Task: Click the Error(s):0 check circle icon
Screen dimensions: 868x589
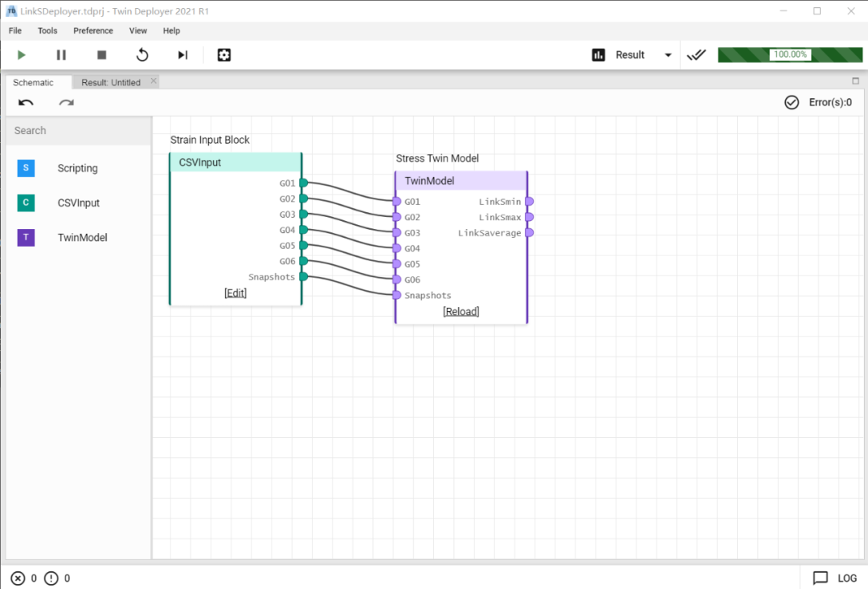Action: (x=792, y=102)
